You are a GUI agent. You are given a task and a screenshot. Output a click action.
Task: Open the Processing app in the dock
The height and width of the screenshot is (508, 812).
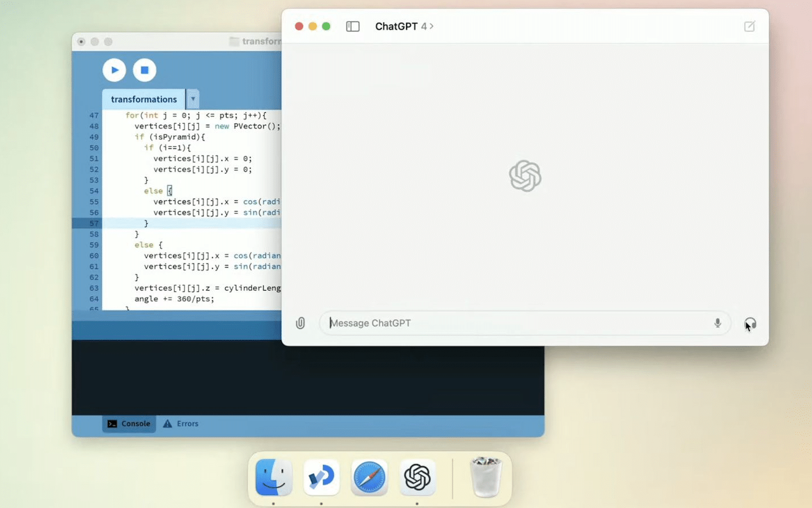(321, 477)
